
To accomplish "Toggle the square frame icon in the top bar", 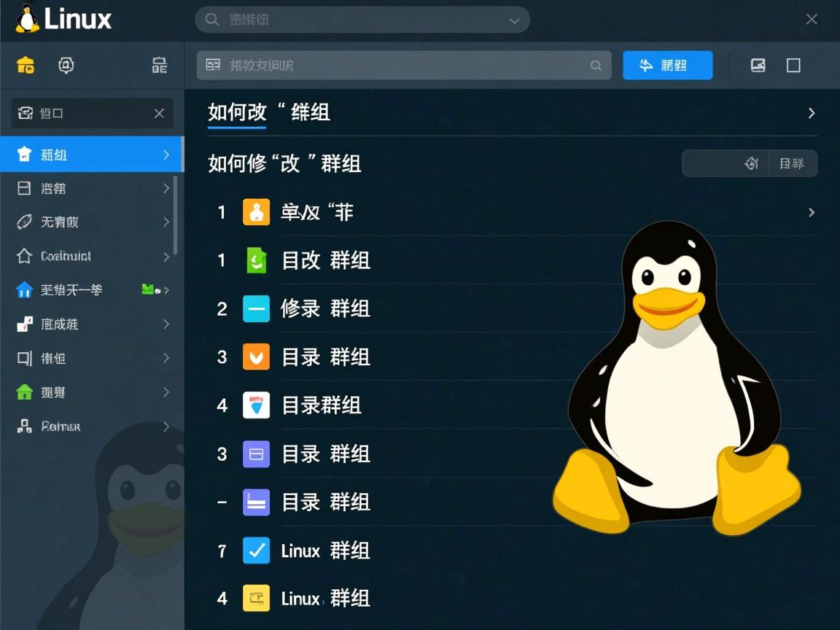I will click(793, 65).
